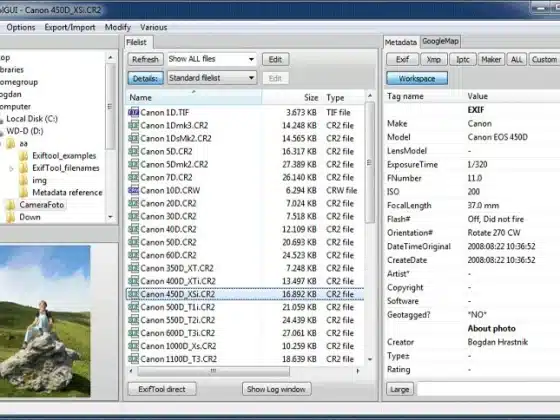
Task: Click Show Log window button
Action: [x=276, y=389]
